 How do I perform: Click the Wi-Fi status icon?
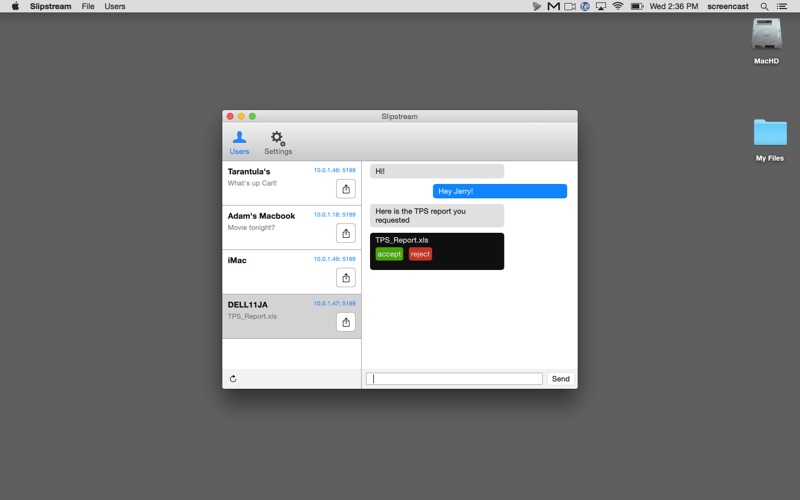pyautogui.click(x=618, y=6)
